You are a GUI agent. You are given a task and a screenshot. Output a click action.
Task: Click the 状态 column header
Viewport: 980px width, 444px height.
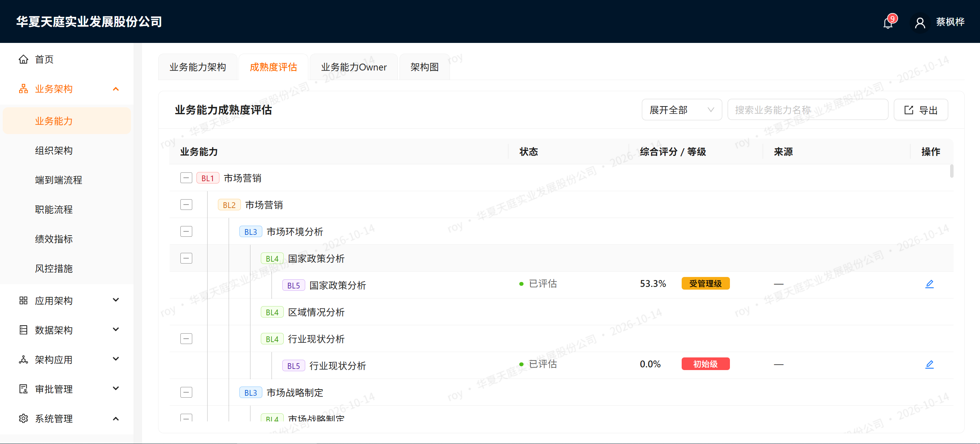(x=528, y=152)
